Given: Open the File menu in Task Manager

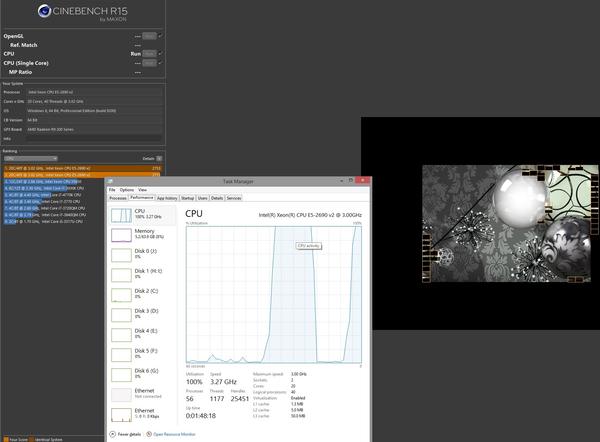Looking at the screenshot, I should coord(112,190).
